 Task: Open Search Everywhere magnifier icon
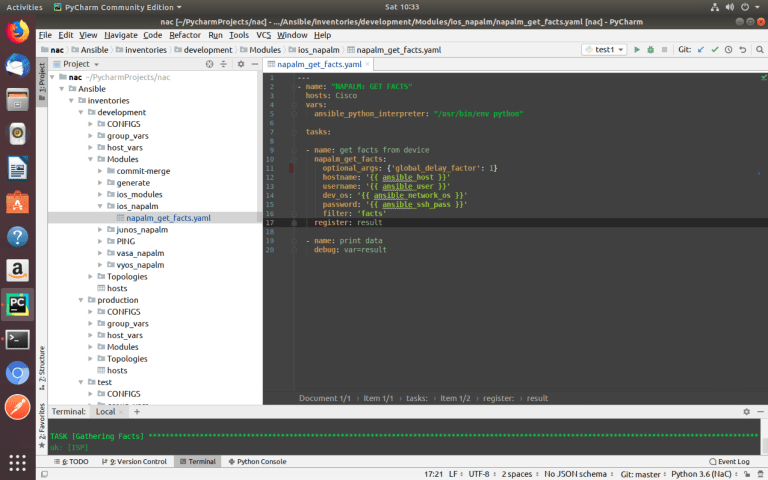click(760, 49)
